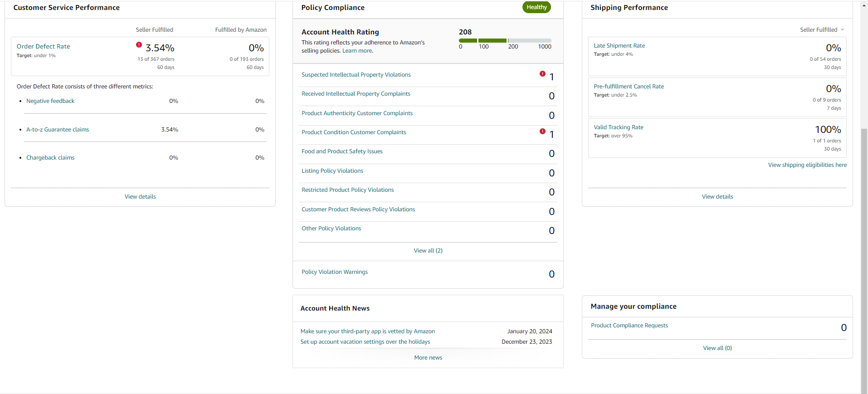Click the 3.54% A-to-z claims value
The image size is (868, 394).
[x=170, y=130]
